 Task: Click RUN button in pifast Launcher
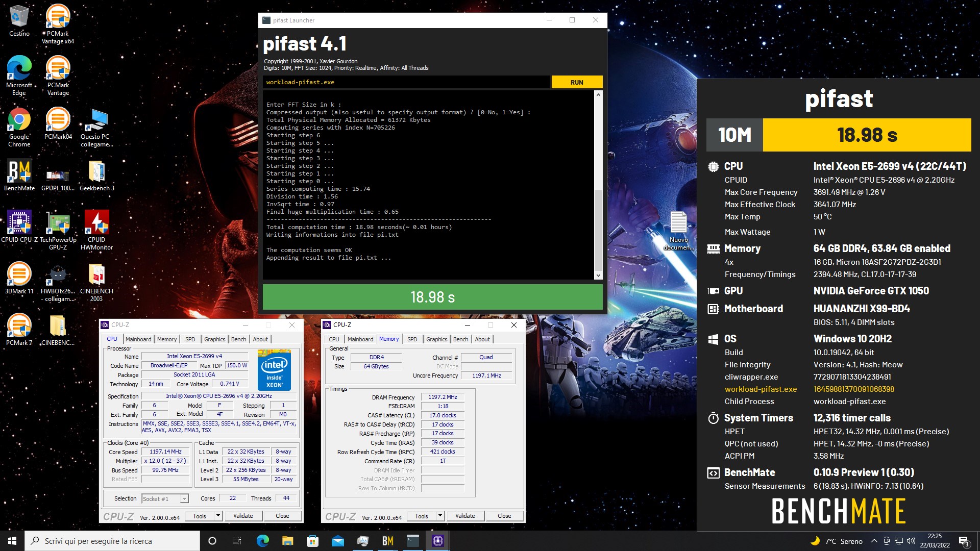click(x=577, y=82)
